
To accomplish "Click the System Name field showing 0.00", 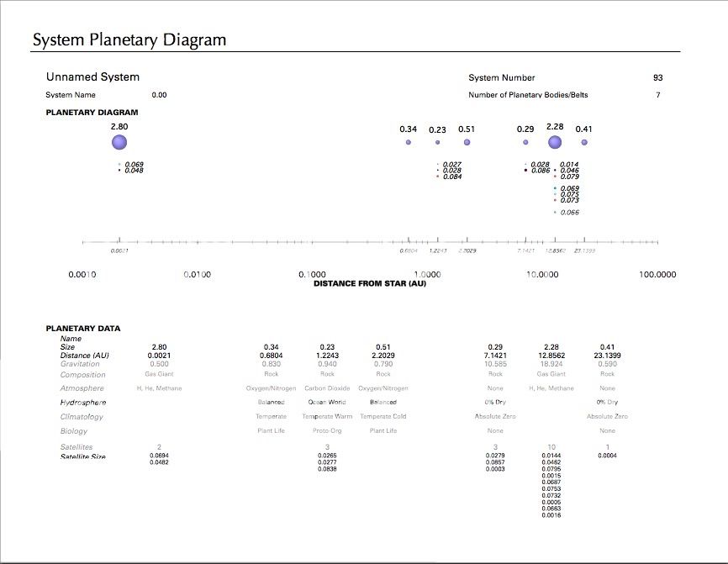I will click(x=158, y=95).
